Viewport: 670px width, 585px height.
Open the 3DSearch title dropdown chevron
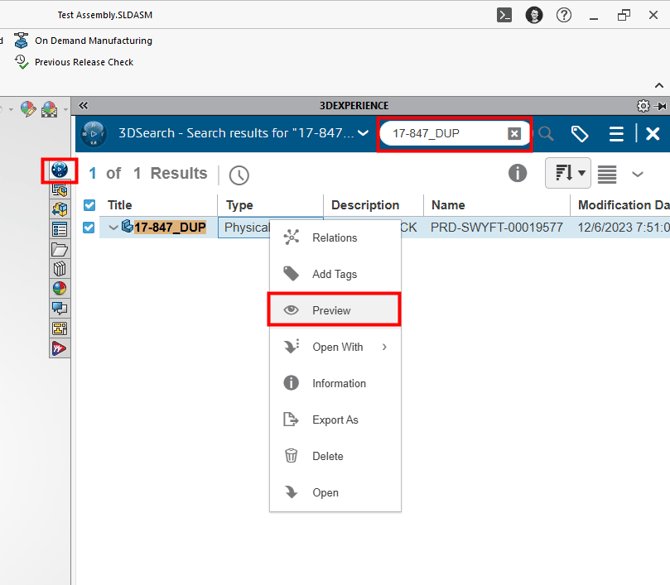click(x=363, y=133)
